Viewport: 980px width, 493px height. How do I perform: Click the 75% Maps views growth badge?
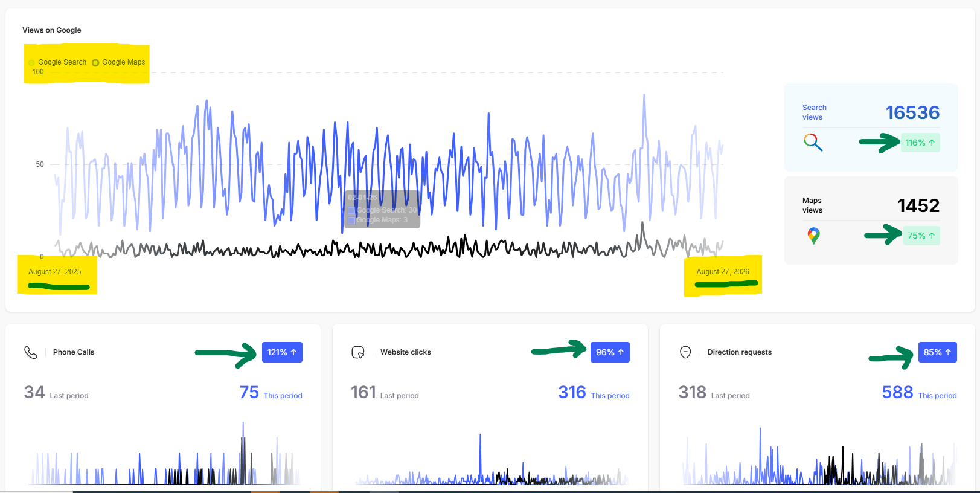pyautogui.click(x=921, y=236)
